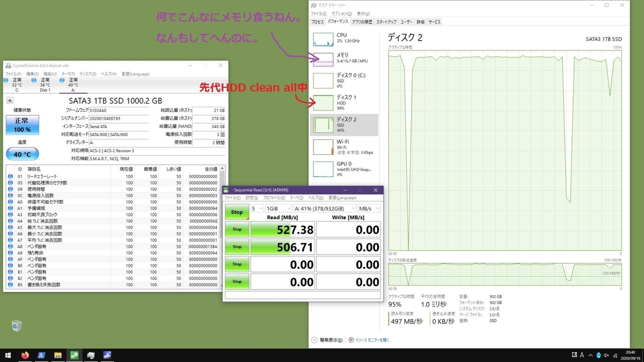This screenshot has height=362, width=644.
Task: Switch to the アプリの履歴 tab
Action: (362, 22)
